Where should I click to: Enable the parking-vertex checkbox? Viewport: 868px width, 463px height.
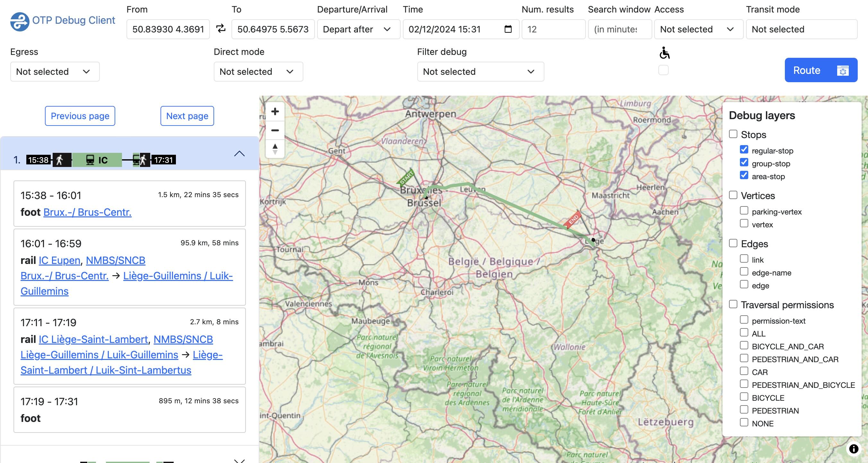pyautogui.click(x=745, y=211)
